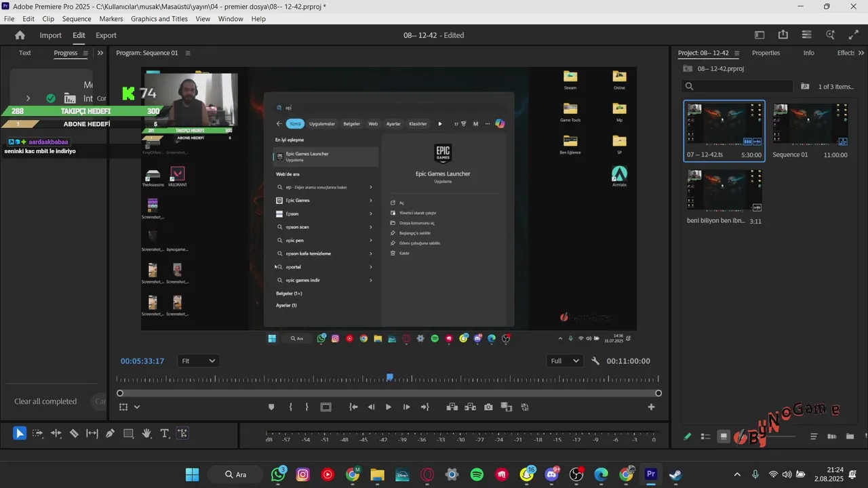Open the Sequence menu
This screenshot has width=868, height=488.
click(x=77, y=19)
